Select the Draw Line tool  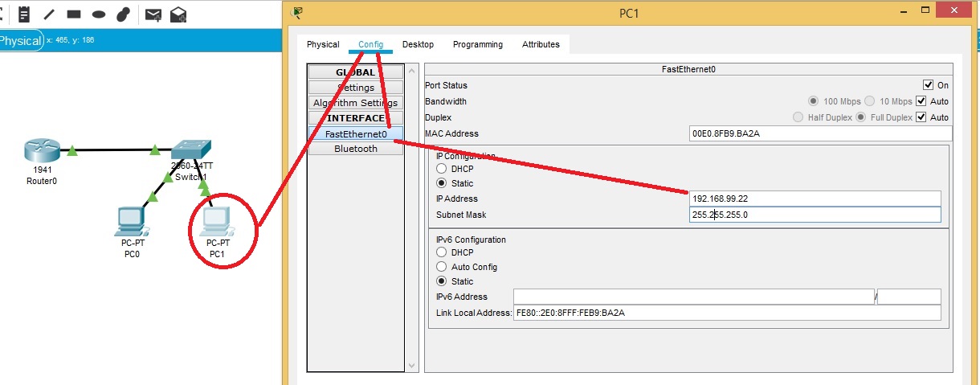point(49,14)
